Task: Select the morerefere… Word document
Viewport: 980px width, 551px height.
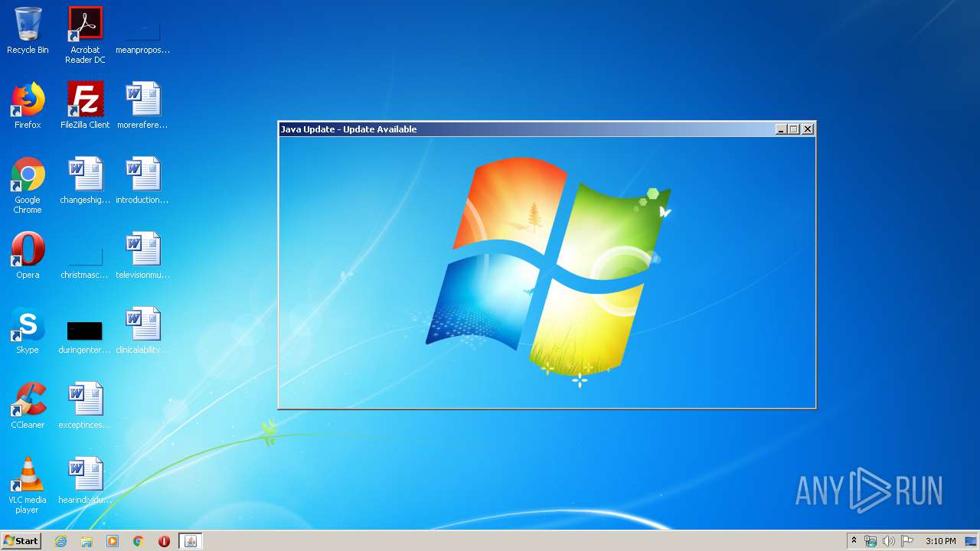Action: click(x=142, y=106)
